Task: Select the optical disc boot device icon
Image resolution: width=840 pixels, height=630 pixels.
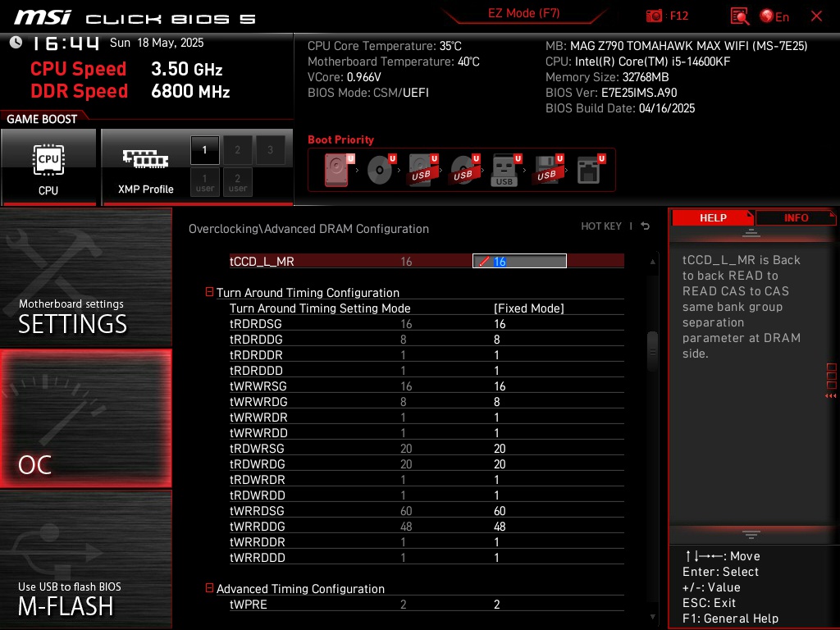Action: (381, 170)
